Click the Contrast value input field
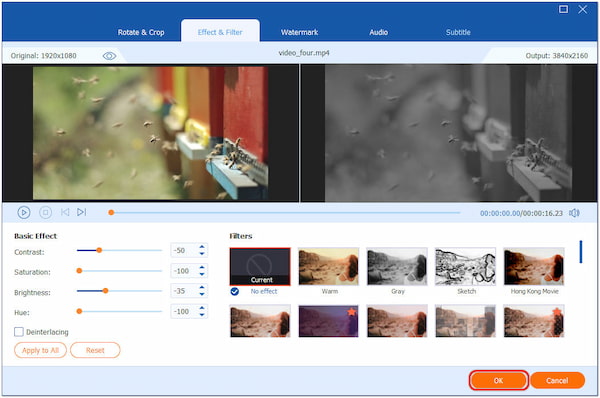 184,250
